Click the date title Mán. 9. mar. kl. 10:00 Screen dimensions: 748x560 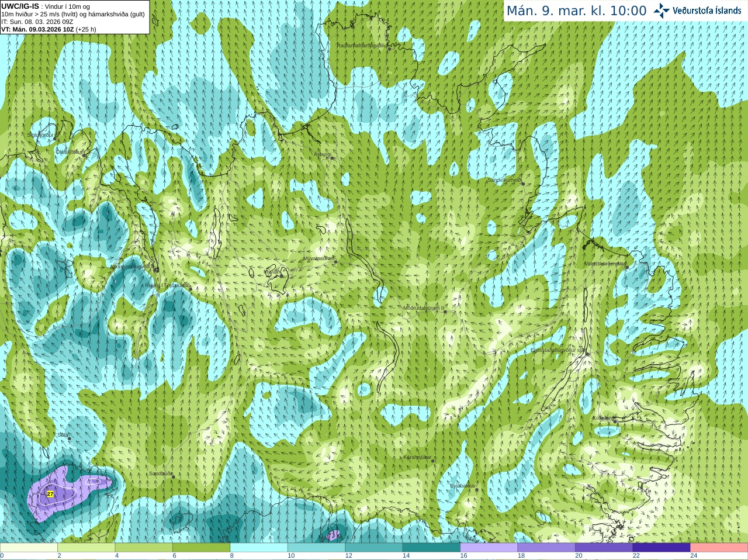(576, 11)
